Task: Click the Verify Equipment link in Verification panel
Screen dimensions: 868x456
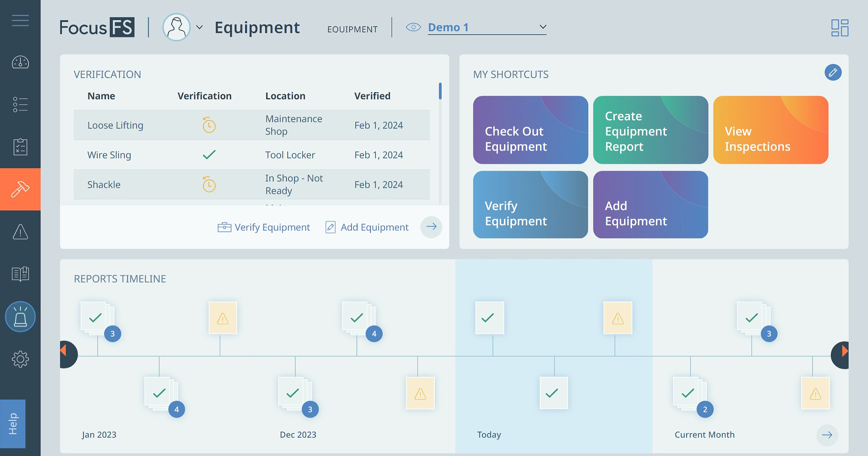Action: pos(264,227)
